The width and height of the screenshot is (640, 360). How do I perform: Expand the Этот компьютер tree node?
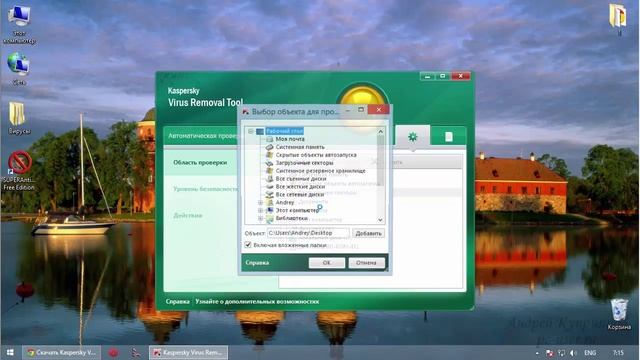260,210
